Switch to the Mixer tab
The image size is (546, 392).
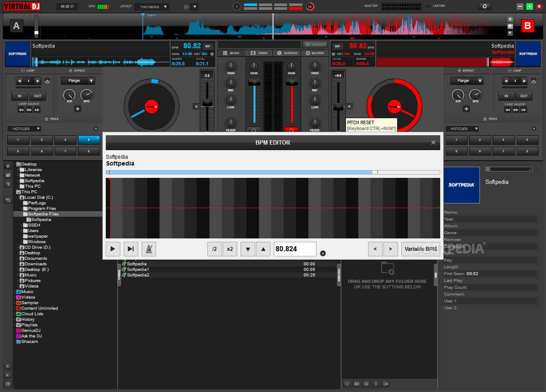(x=231, y=53)
